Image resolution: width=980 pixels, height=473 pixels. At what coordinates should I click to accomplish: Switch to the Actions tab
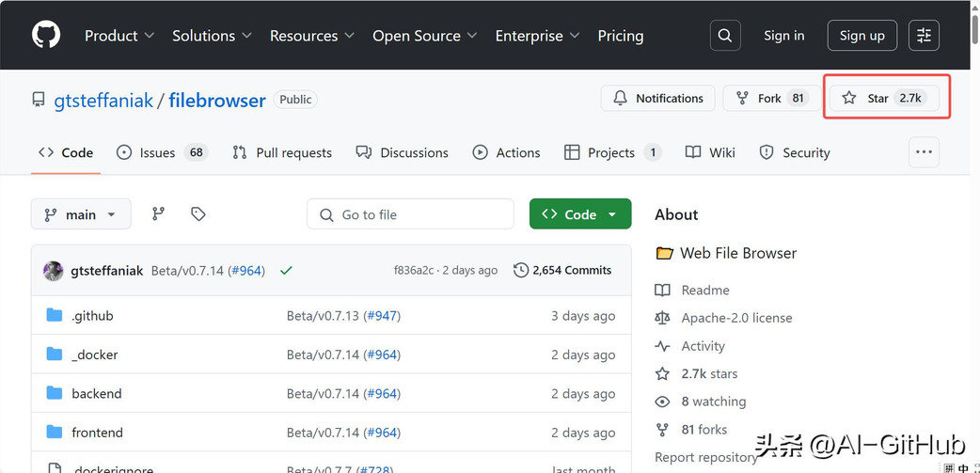click(x=506, y=152)
